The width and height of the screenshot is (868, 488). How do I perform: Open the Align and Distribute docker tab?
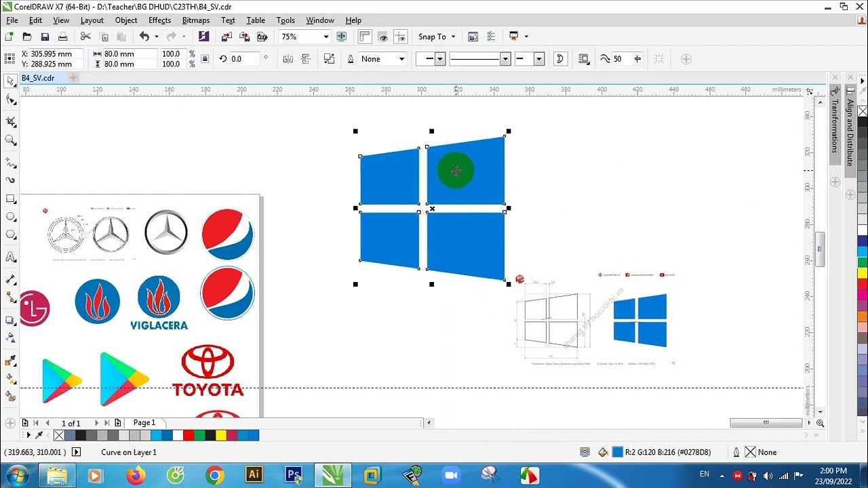[850, 132]
